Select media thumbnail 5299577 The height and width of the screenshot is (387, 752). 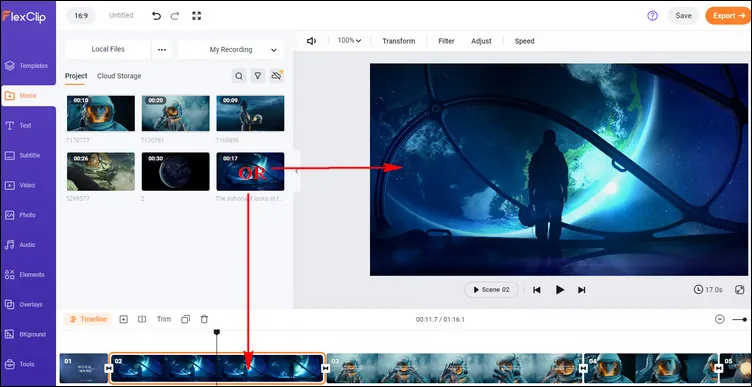tap(101, 171)
